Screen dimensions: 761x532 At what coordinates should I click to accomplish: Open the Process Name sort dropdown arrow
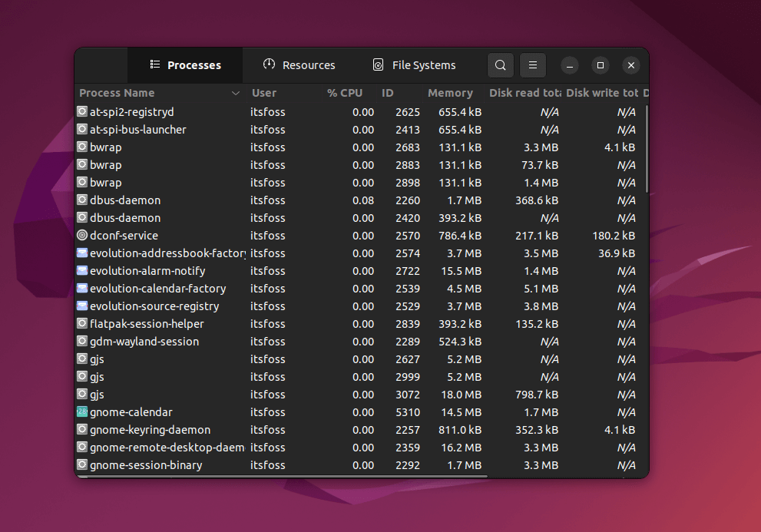click(236, 92)
